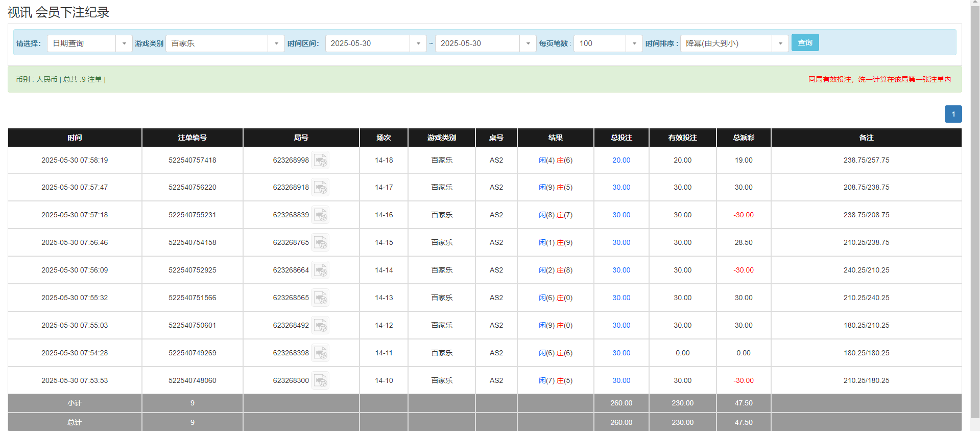This screenshot has width=980, height=431.
Task: Open the 百家乐 game type dropdown
Action: (276, 43)
